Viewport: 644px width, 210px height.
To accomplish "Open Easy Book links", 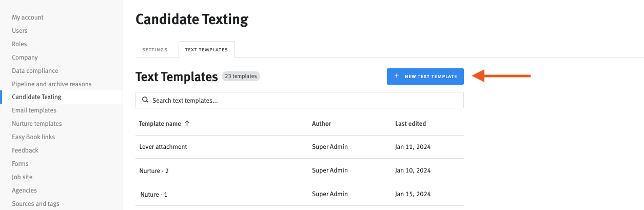I will [33, 137].
